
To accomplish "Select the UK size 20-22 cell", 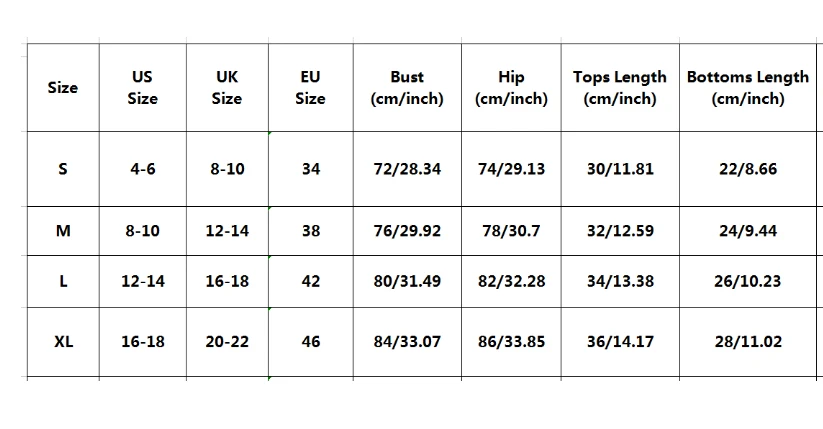I will pos(227,342).
